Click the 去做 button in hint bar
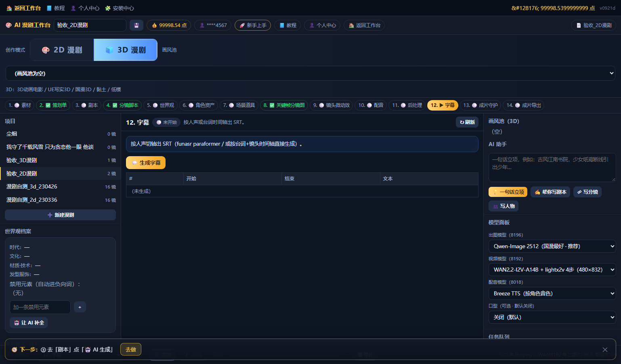 (x=131, y=349)
